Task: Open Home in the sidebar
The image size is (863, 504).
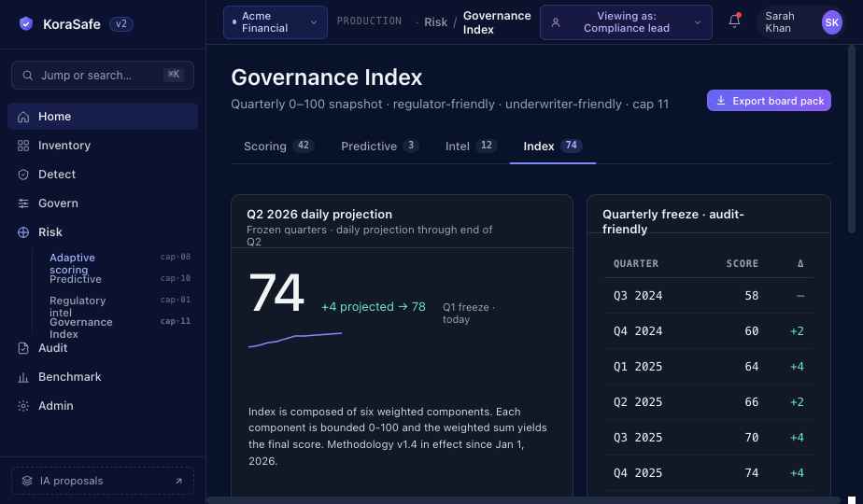Action: (103, 117)
